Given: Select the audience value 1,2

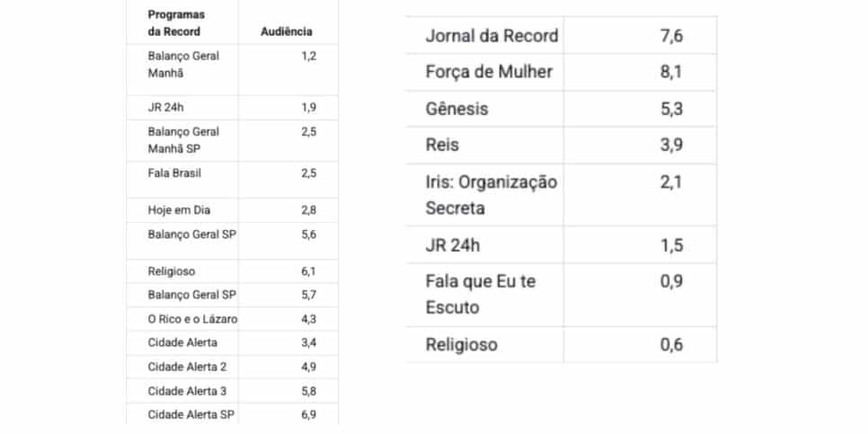Looking at the screenshot, I should pyautogui.click(x=308, y=56).
